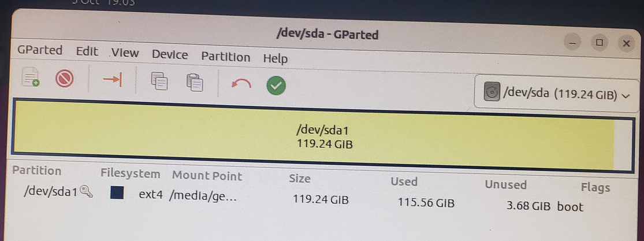Apply all operations with green checkmark
This screenshot has height=241, width=644.
(x=276, y=86)
